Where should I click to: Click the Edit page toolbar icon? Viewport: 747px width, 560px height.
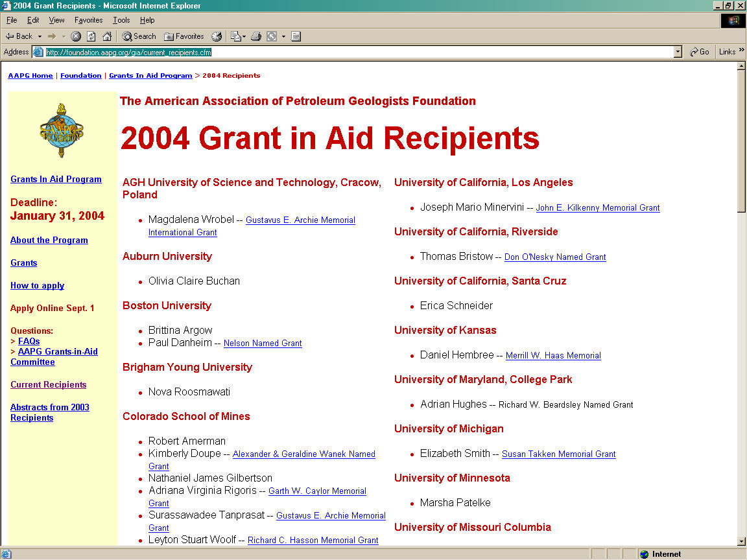[272, 36]
